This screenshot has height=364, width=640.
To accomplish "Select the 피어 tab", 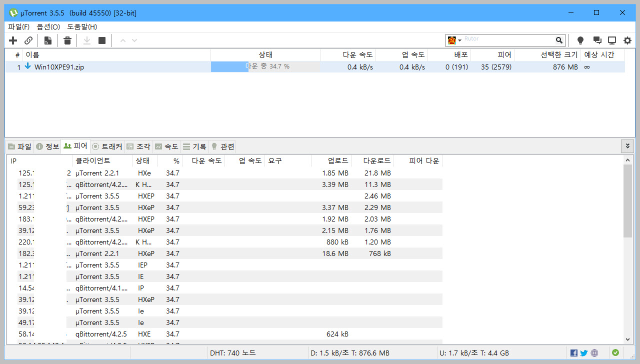I will click(x=75, y=146).
